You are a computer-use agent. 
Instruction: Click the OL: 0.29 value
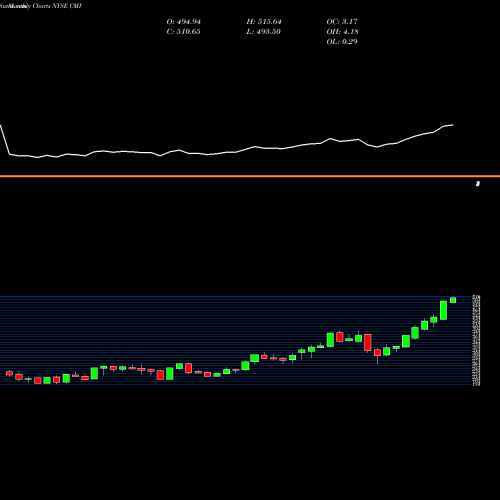coord(342,42)
